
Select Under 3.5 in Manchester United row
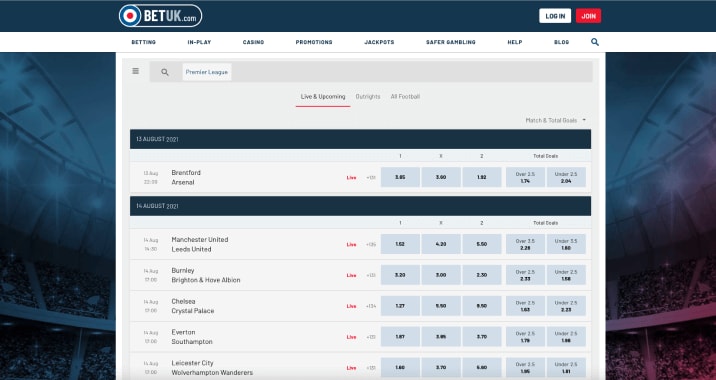(x=566, y=244)
